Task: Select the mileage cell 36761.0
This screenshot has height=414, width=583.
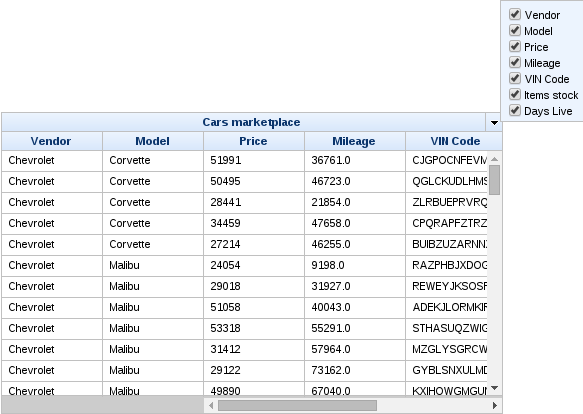Action: click(x=355, y=161)
